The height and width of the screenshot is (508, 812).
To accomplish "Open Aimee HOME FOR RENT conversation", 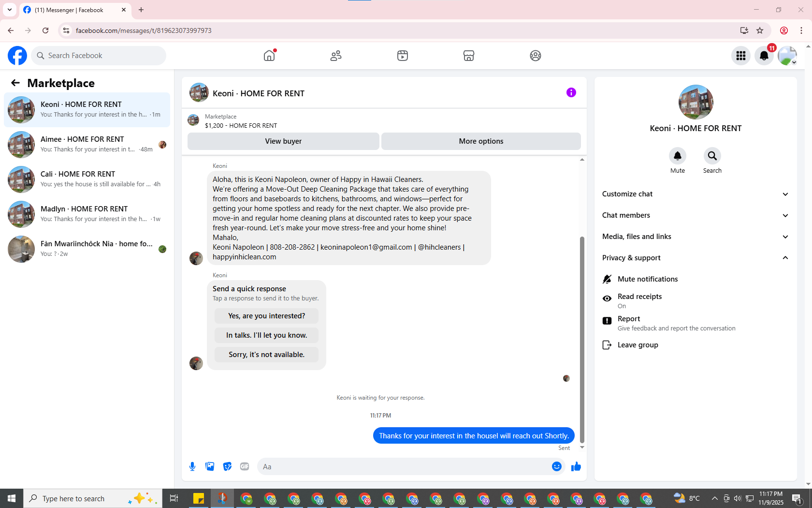I will click(87, 145).
